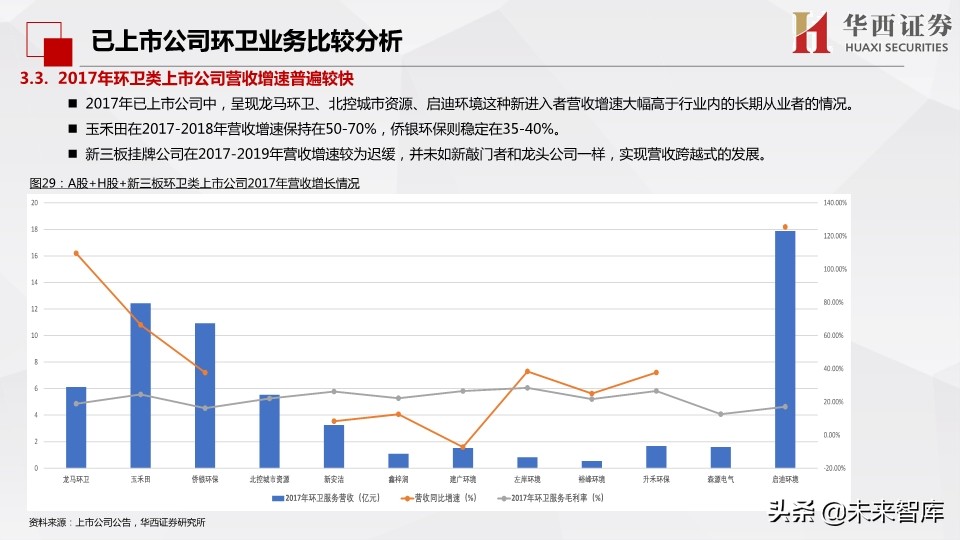Image resolution: width=960 pixels, height=540 pixels.
Task: Select slide title 已上市公司环卫业务比较分析
Action: pyautogui.click(x=246, y=41)
